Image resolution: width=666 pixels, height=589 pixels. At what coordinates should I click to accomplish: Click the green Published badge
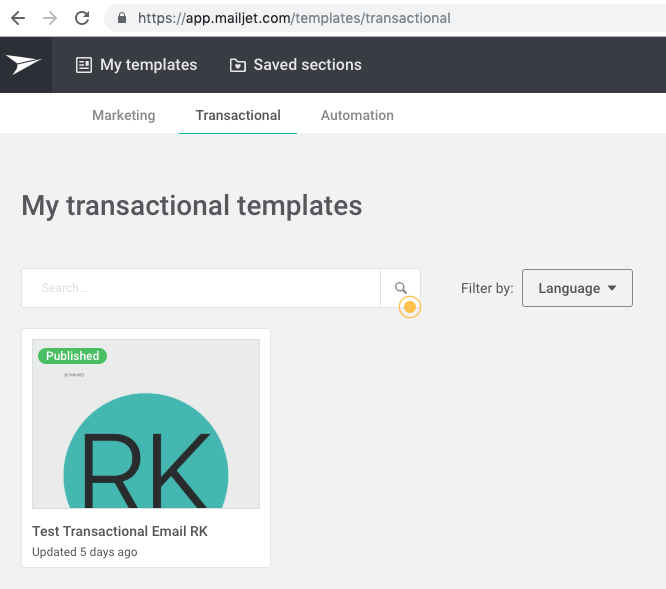click(x=72, y=356)
